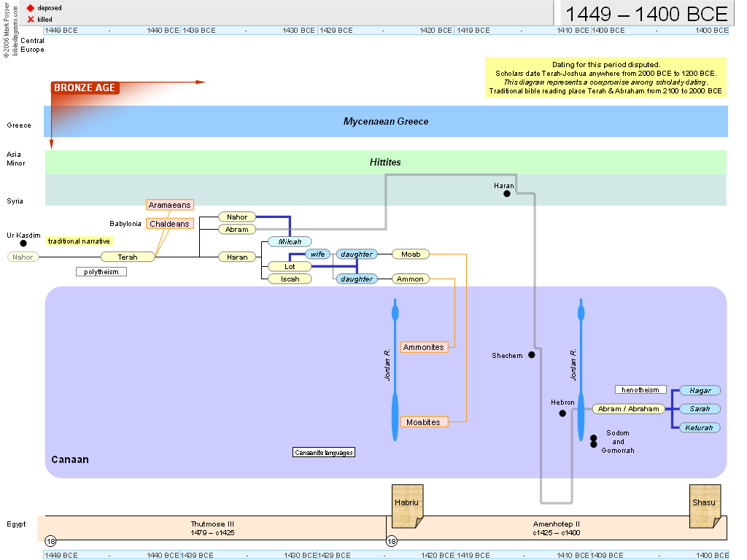Click the Hittites green band
The height and width of the screenshot is (560, 747).
tap(386, 162)
